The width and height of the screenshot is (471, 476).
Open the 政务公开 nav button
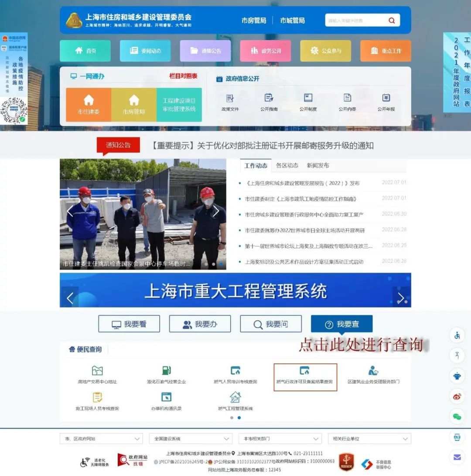click(x=266, y=51)
